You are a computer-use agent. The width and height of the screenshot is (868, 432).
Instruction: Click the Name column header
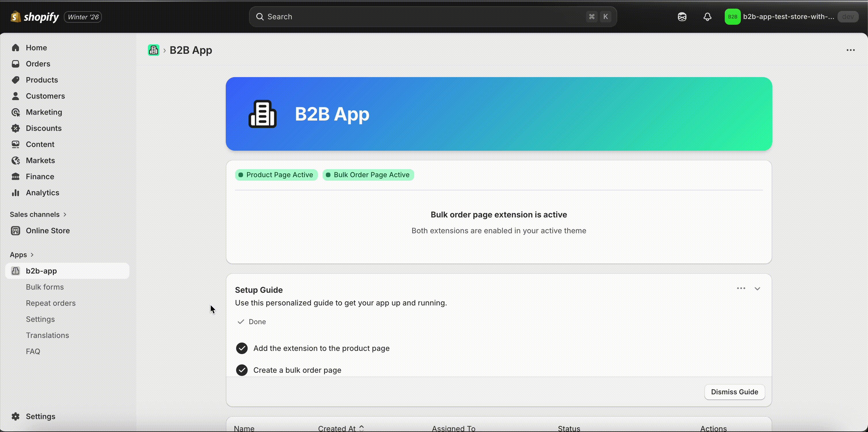pyautogui.click(x=244, y=428)
